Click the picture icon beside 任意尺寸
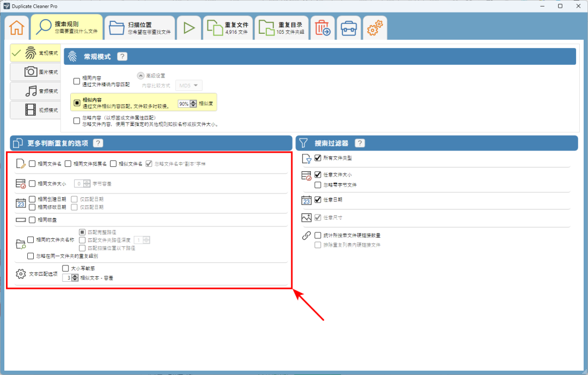This screenshot has width=588, height=375. click(307, 217)
